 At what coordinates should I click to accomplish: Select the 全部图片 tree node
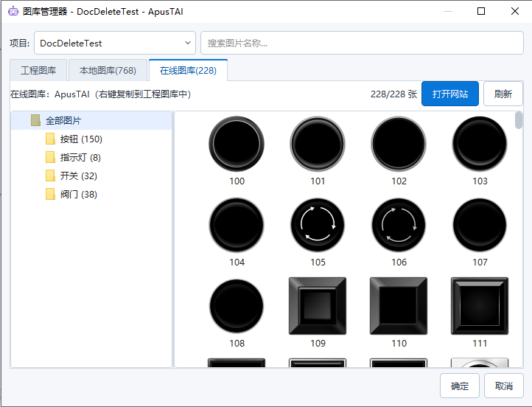91,120
